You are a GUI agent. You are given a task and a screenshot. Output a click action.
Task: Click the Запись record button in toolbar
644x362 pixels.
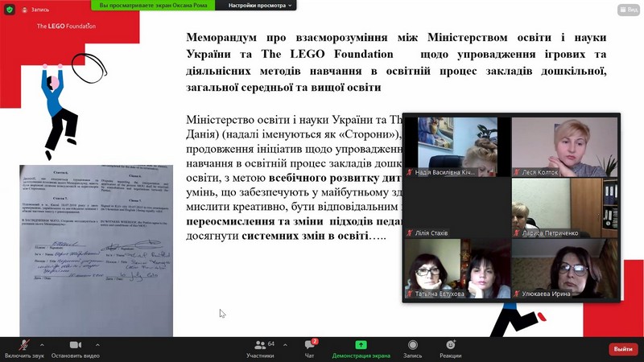413,349
